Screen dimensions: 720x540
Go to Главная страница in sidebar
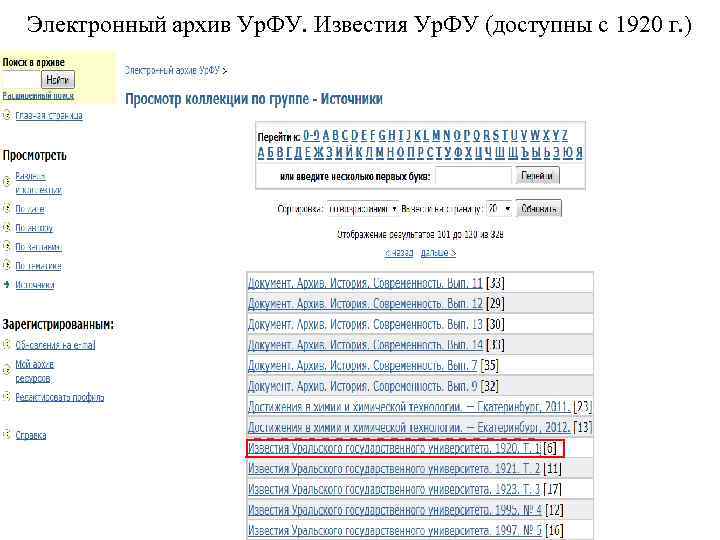[x=49, y=116]
